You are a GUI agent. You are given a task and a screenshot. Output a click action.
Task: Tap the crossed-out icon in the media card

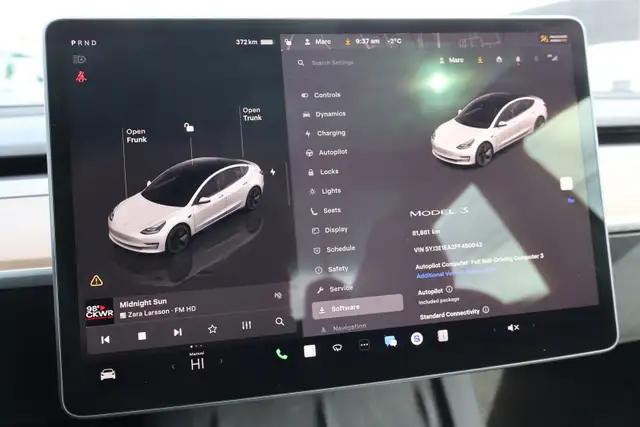278,295
